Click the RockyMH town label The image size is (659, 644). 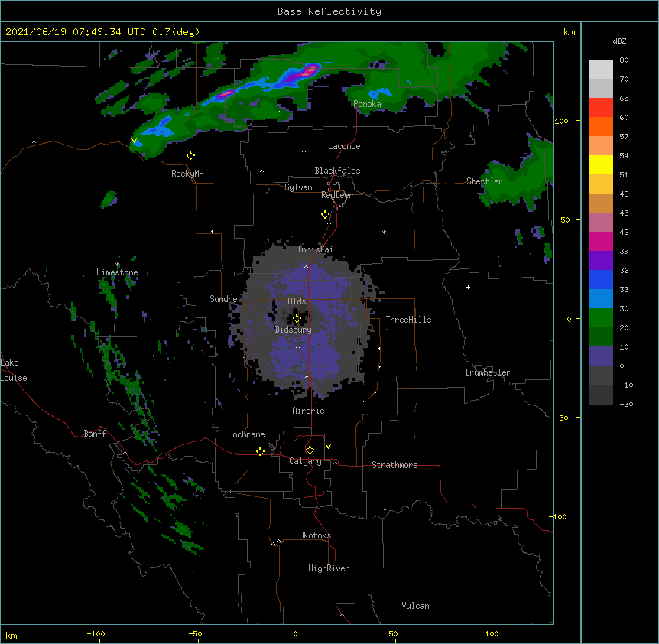pos(187,174)
